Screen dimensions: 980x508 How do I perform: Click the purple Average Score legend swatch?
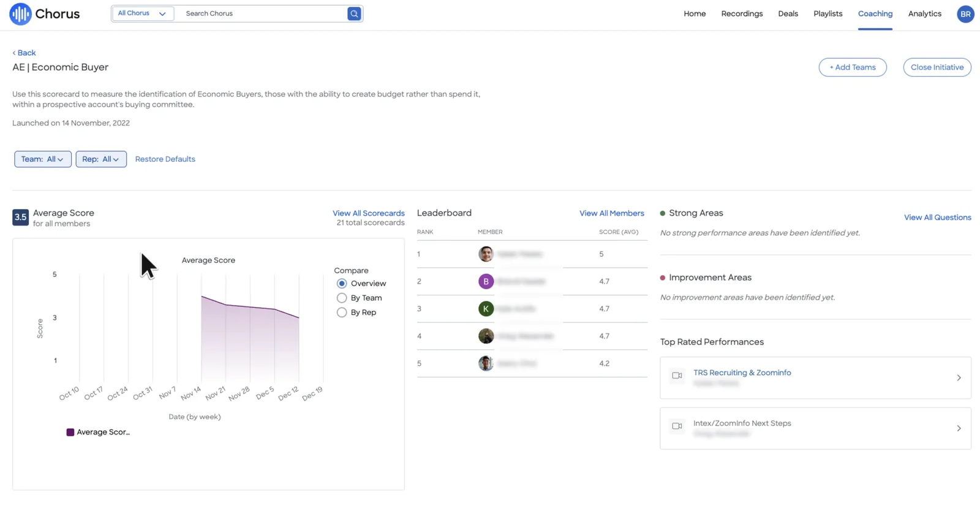pyautogui.click(x=70, y=432)
